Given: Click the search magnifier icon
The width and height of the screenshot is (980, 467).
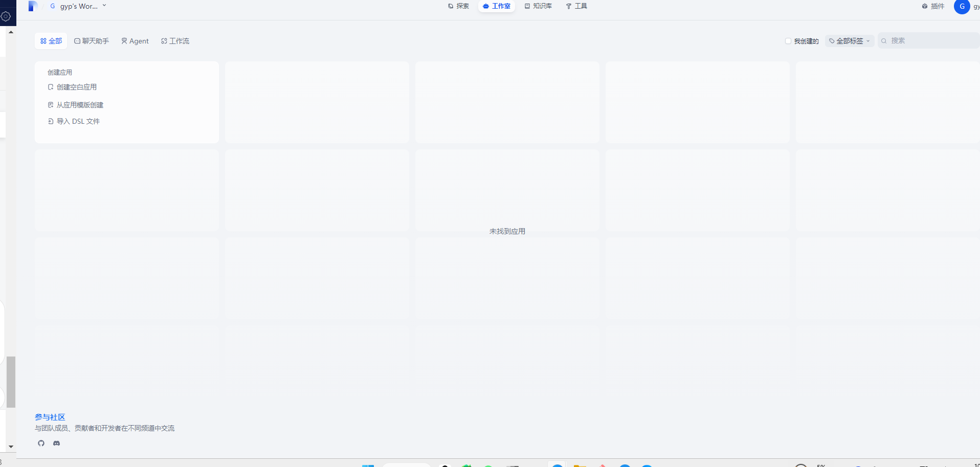Looking at the screenshot, I should click(x=884, y=41).
